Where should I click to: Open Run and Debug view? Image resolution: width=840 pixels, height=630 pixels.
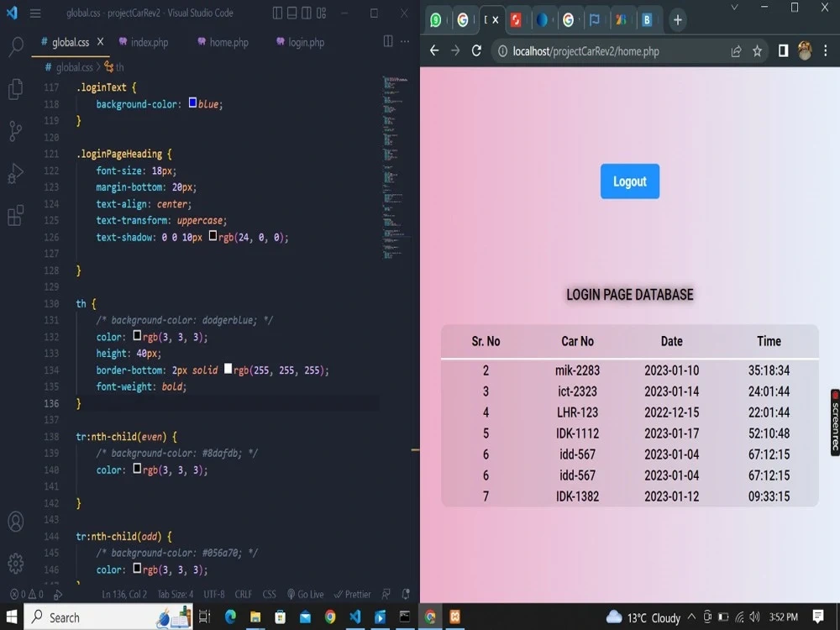16,174
